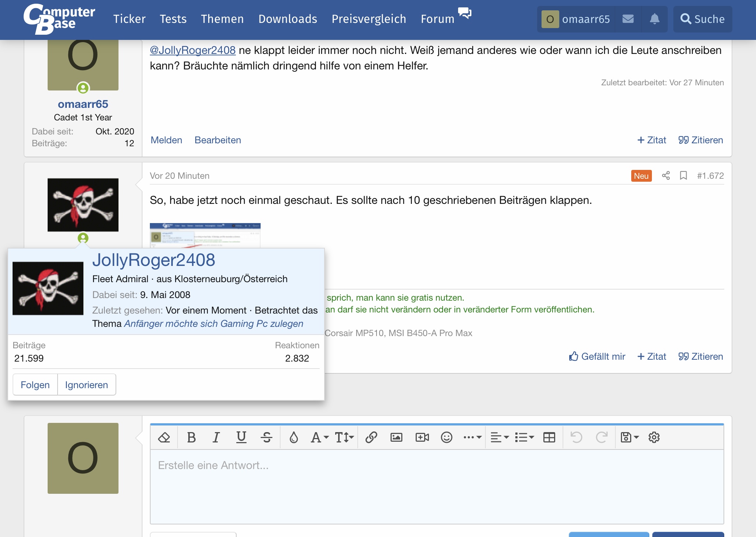
Task: Click the Folgen button for JollyRoger2408
Action: tap(35, 385)
